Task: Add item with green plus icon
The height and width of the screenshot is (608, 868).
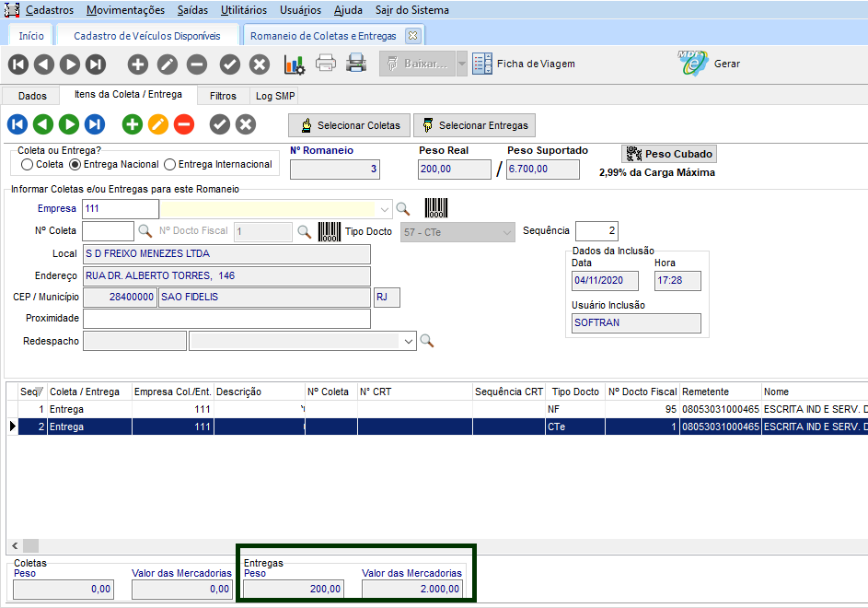Action: (x=133, y=124)
